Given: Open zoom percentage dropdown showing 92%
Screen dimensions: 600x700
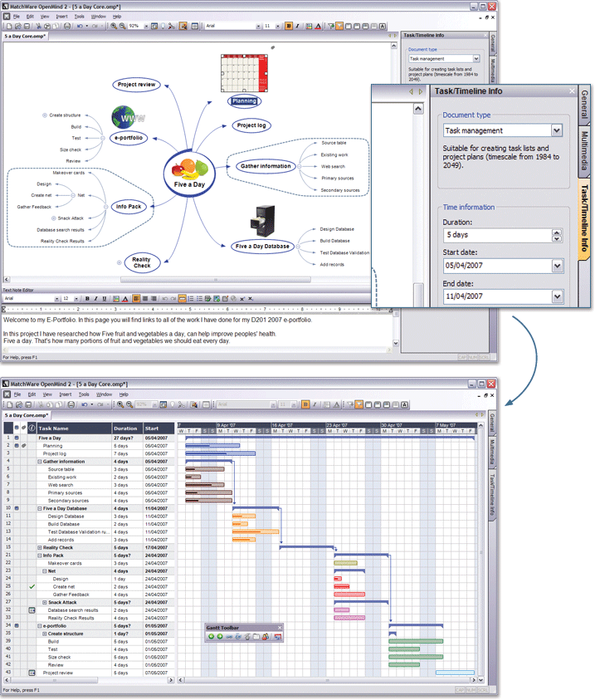Looking at the screenshot, I should tap(146, 27).
